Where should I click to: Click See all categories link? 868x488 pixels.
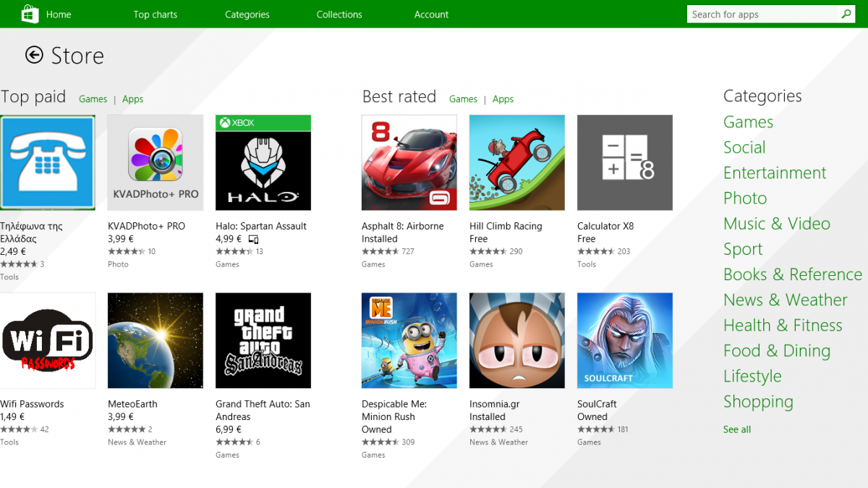pos(737,429)
